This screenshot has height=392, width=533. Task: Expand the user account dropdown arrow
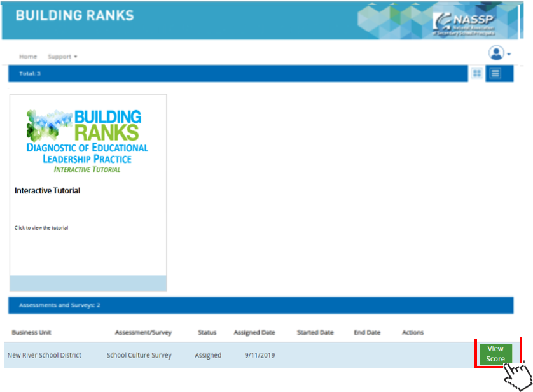(x=509, y=54)
